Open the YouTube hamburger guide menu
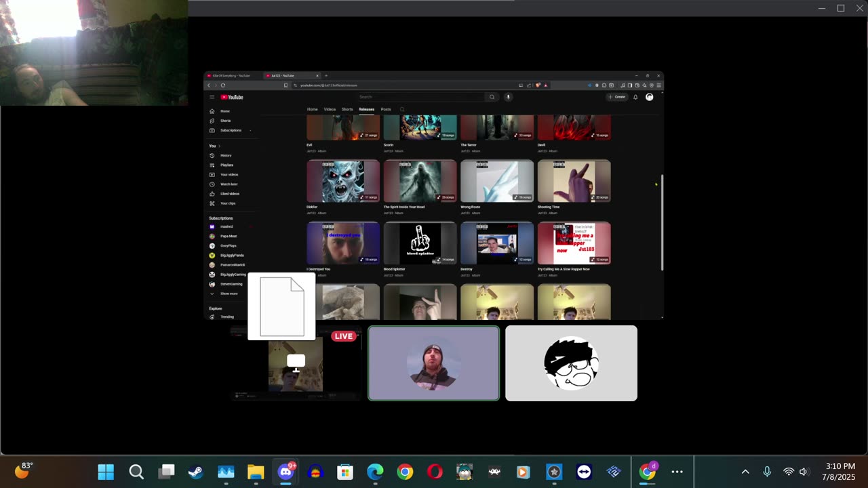868x488 pixels. click(212, 97)
